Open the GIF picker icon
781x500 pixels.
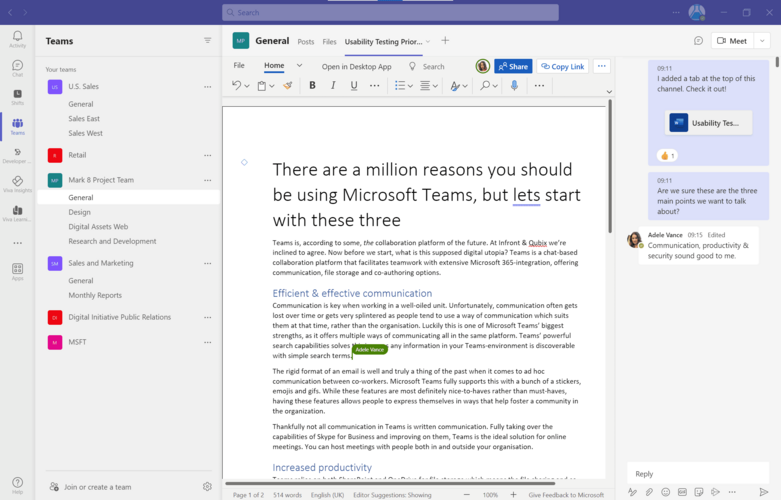(x=682, y=492)
